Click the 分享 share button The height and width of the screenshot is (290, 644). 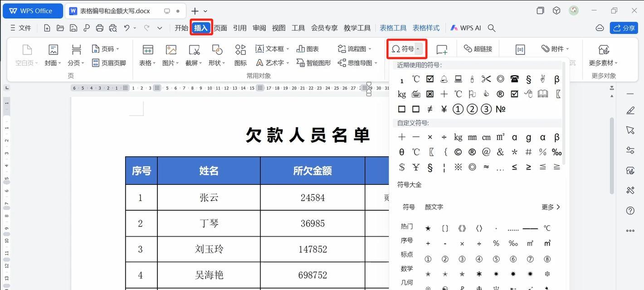624,28
